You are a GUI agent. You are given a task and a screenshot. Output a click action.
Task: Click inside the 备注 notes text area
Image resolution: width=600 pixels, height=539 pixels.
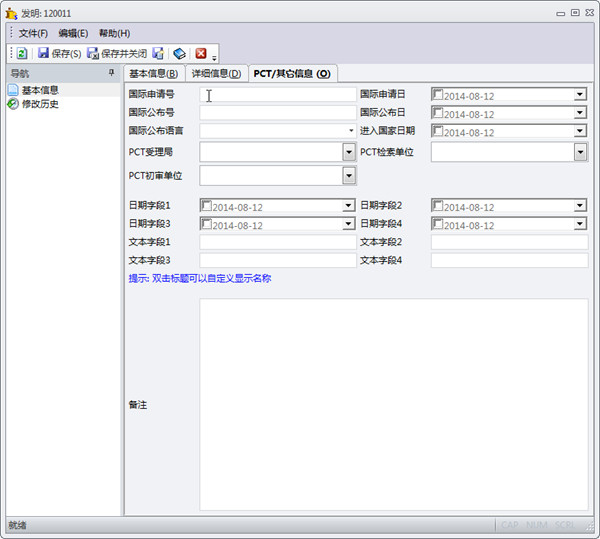394,405
